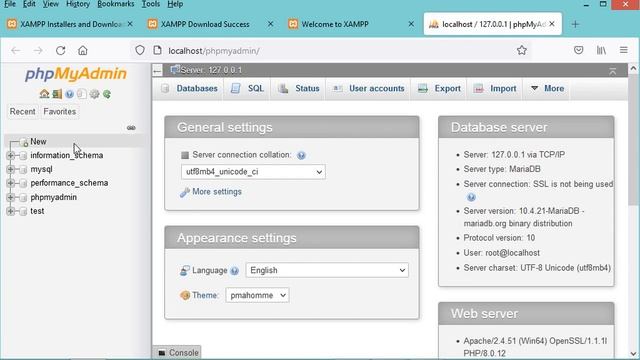Go to the Export tab

tap(440, 89)
